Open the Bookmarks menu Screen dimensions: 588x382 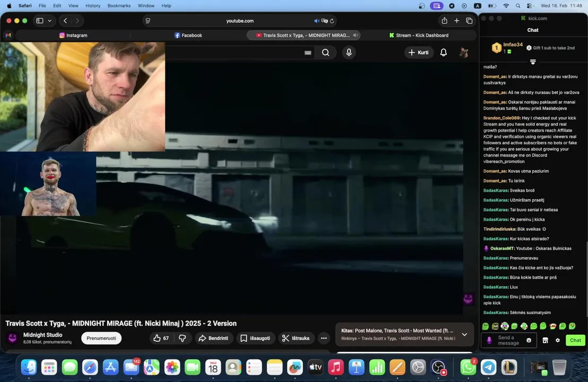tap(119, 6)
